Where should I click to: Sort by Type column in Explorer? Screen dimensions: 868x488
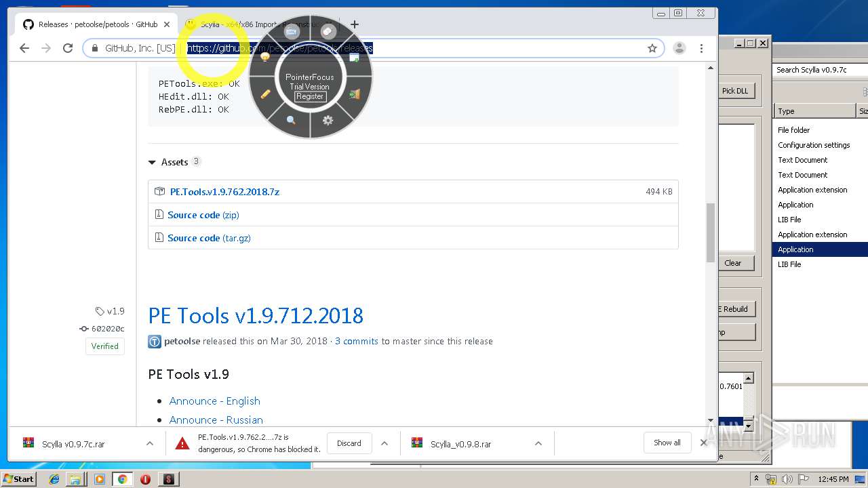[814, 111]
